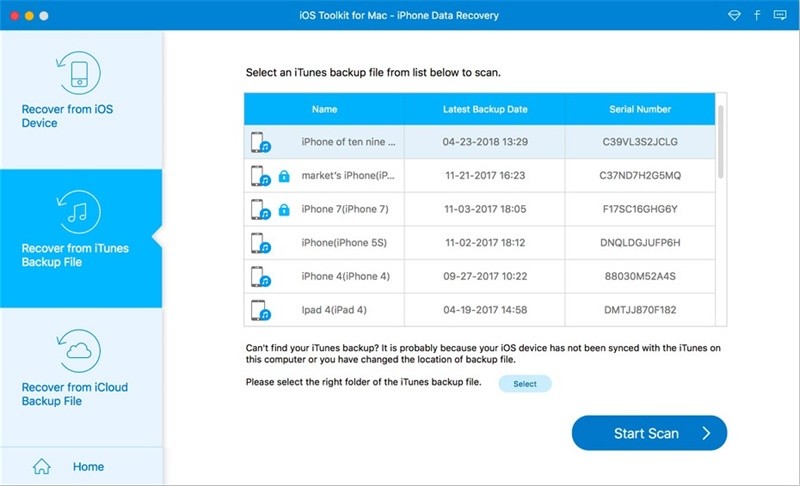Viewport: 800px width, 486px height.
Task: Click the Home house icon
Action: (42, 466)
